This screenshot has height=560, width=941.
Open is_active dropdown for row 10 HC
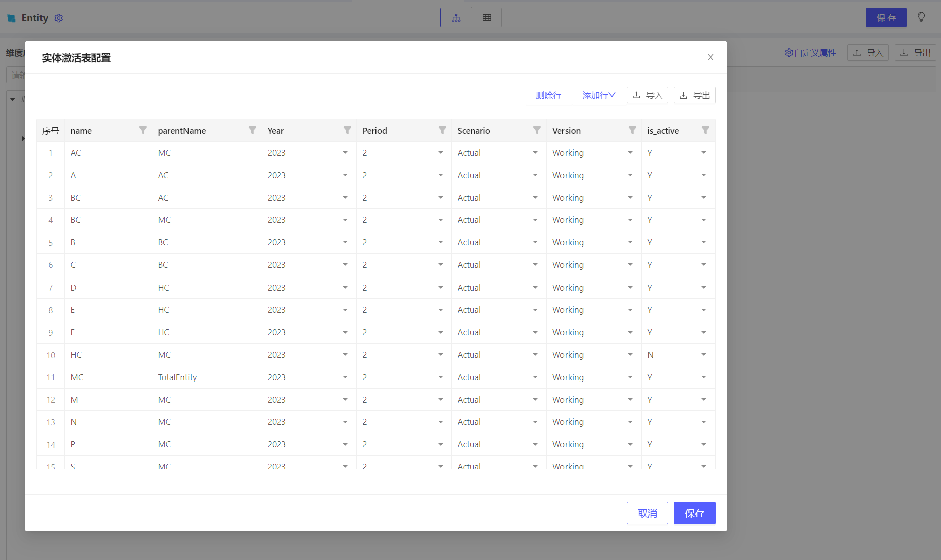tap(703, 355)
